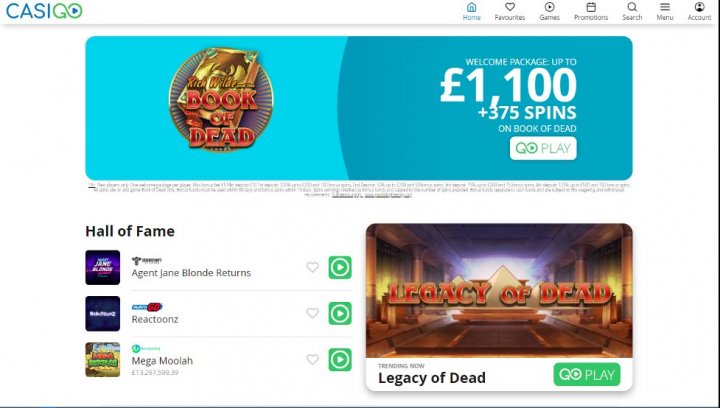The height and width of the screenshot is (408, 720).
Task: Open the Reactoonz game title link
Action: click(155, 319)
